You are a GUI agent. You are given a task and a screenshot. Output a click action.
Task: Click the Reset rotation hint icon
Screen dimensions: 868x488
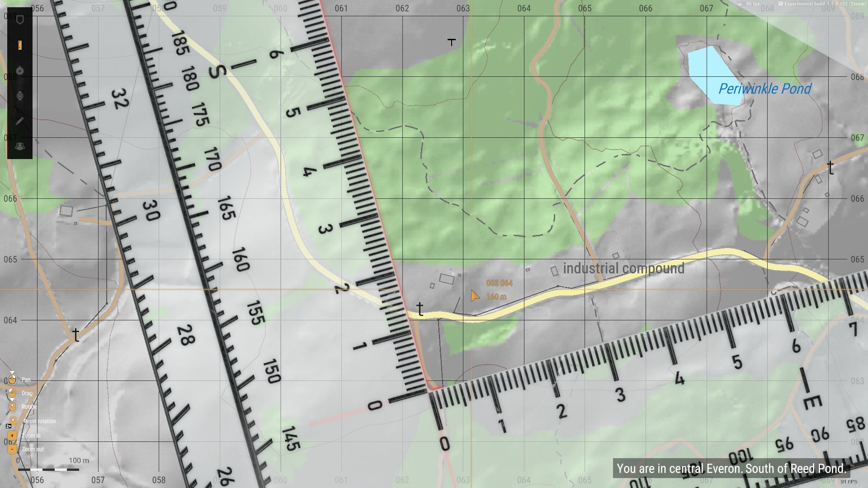coord(13,421)
